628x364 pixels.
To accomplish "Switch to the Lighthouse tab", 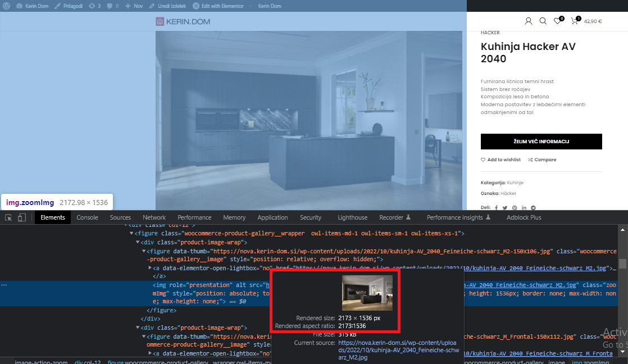I will coord(352,217).
